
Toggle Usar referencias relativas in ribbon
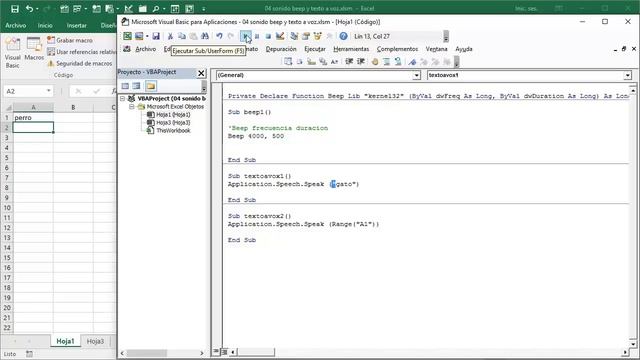pyautogui.click(x=82, y=52)
